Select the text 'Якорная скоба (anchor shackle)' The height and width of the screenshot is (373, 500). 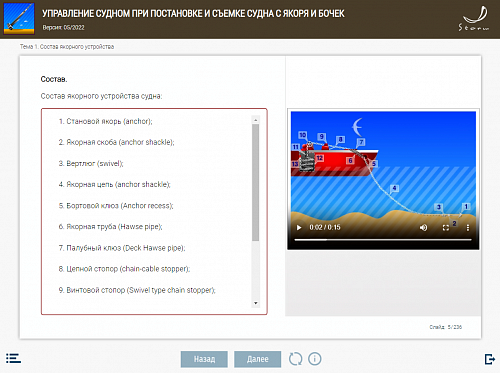(x=120, y=142)
